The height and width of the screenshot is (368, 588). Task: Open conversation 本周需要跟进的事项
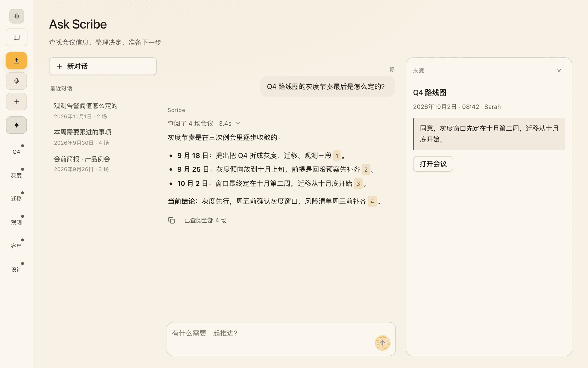(103, 137)
